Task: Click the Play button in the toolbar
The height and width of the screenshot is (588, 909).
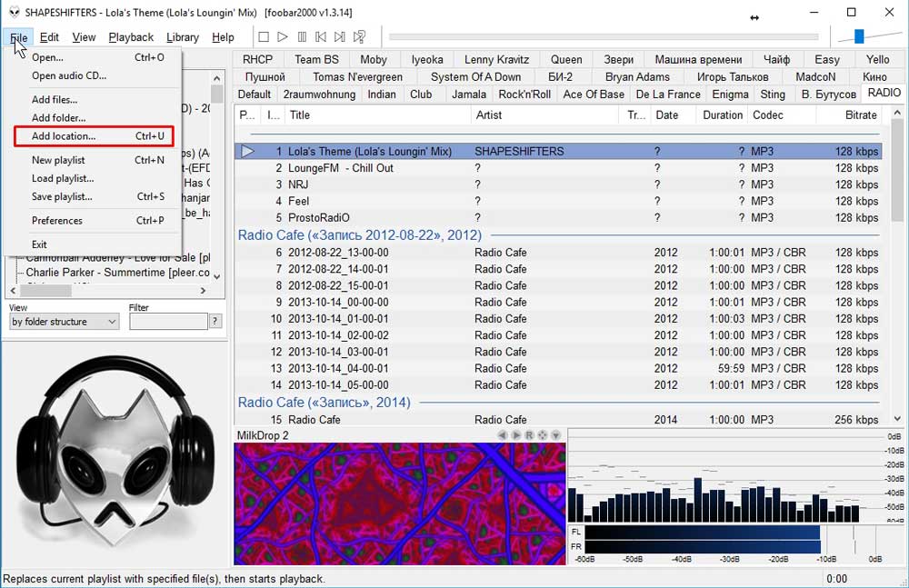Action: [283, 37]
